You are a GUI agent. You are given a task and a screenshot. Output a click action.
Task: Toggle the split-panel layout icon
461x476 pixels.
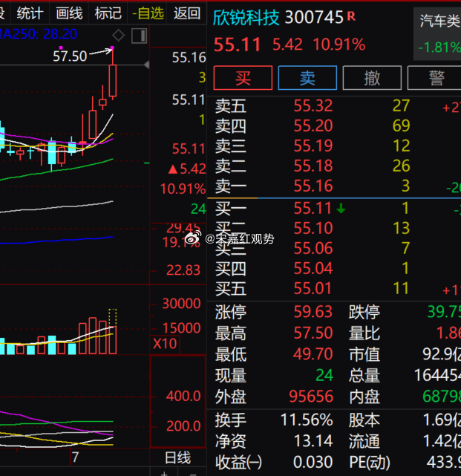[140, 36]
